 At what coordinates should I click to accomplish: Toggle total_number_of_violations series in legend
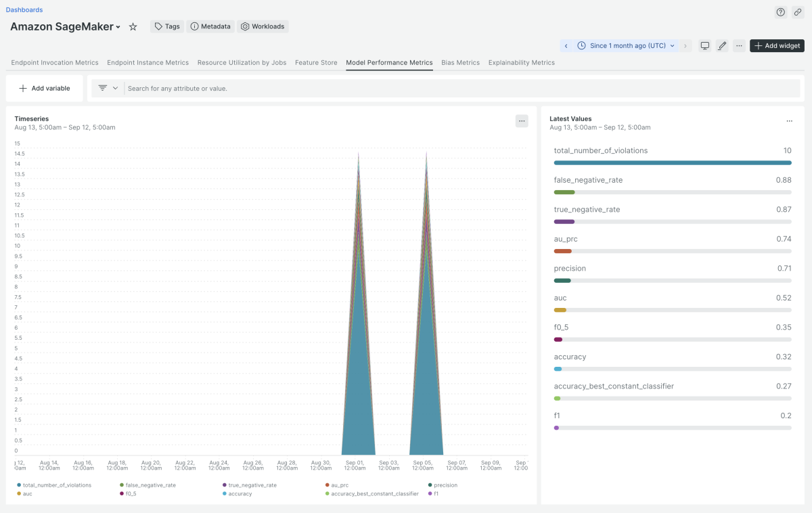(51, 485)
